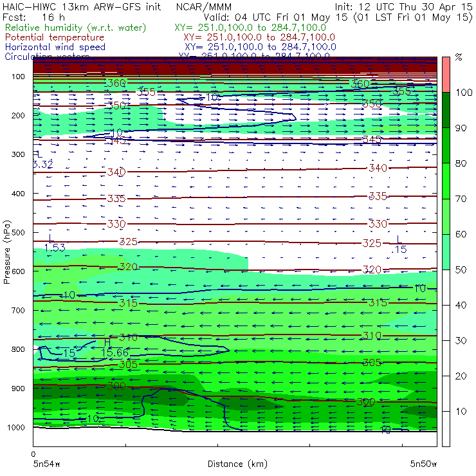This screenshot has width=476, height=476.
Task: Click the left red '330' isentrope label
Action: click(116, 224)
